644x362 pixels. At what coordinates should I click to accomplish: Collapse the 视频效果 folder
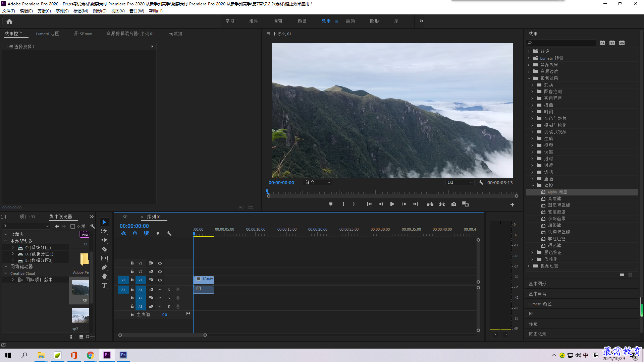pos(529,78)
